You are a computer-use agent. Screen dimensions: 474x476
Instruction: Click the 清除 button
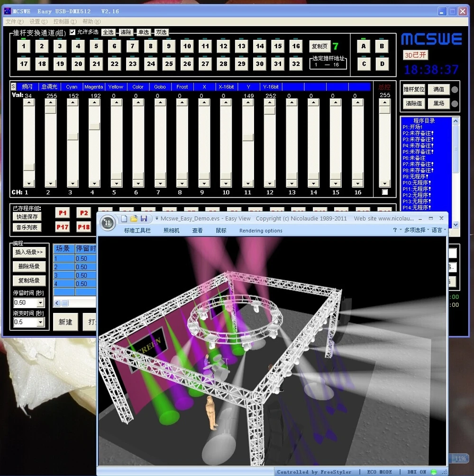point(126,32)
